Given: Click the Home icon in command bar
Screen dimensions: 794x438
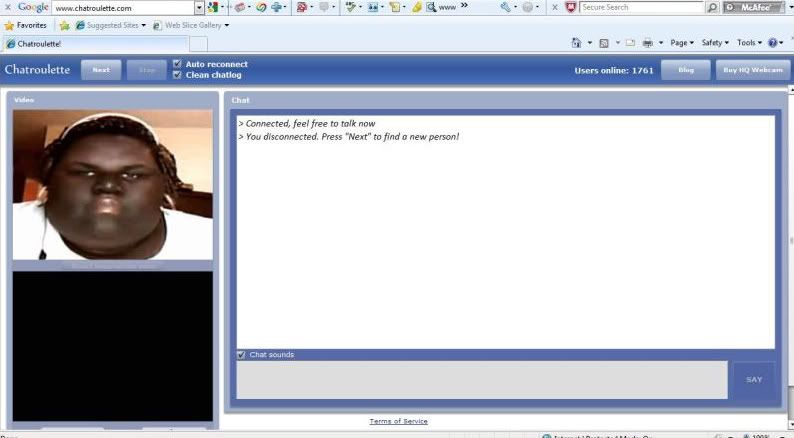Looking at the screenshot, I should (576, 43).
